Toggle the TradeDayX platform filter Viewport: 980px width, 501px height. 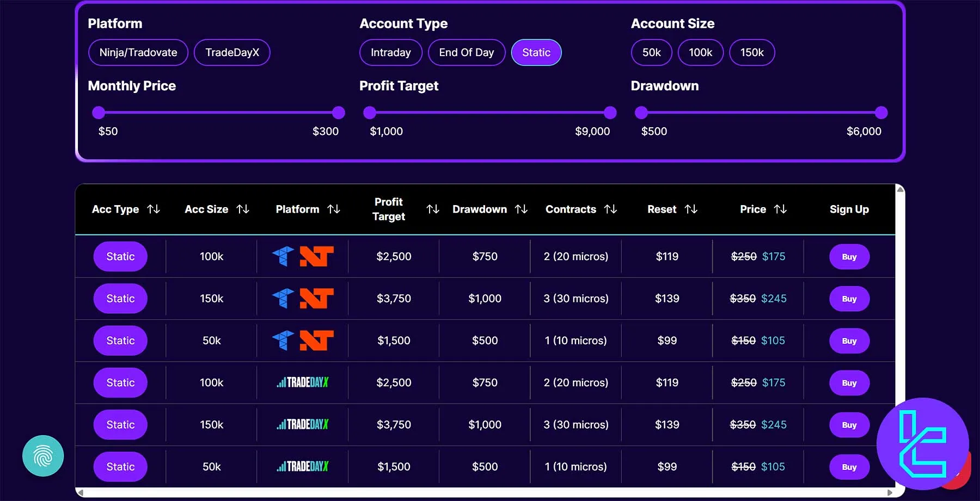tap(232, 53)
